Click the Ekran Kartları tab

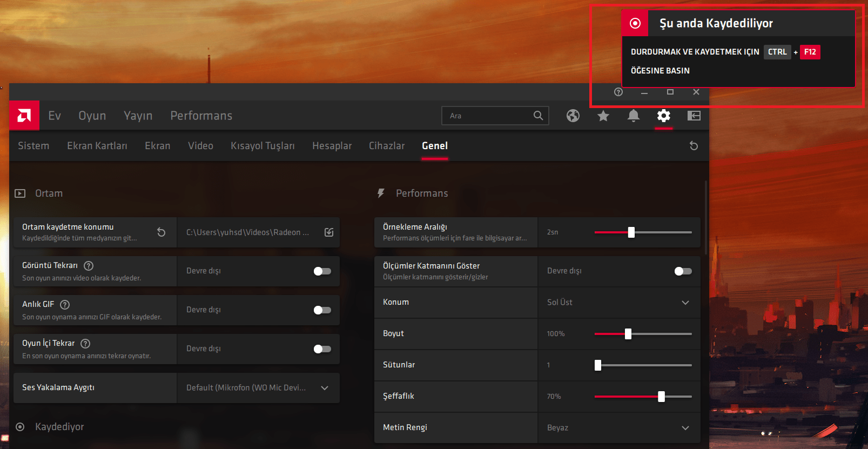click(x=97, y=146)
